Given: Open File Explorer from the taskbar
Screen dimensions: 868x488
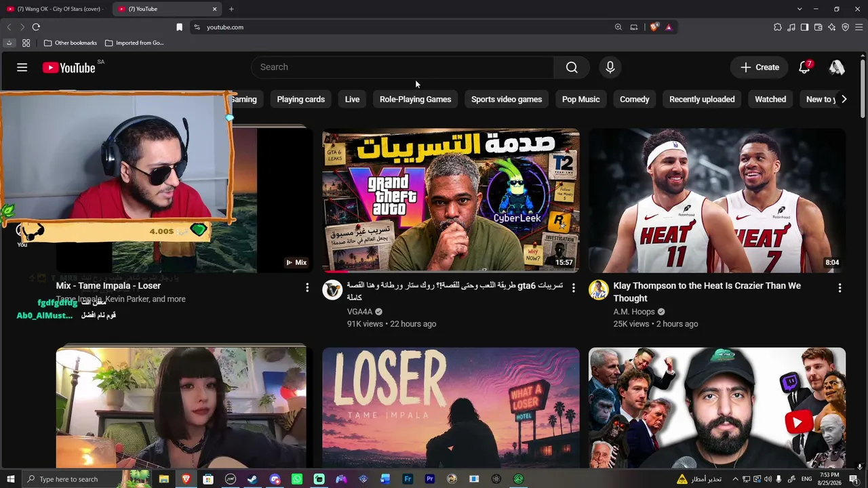Looking at the screenshot, I should click(163, 479).
